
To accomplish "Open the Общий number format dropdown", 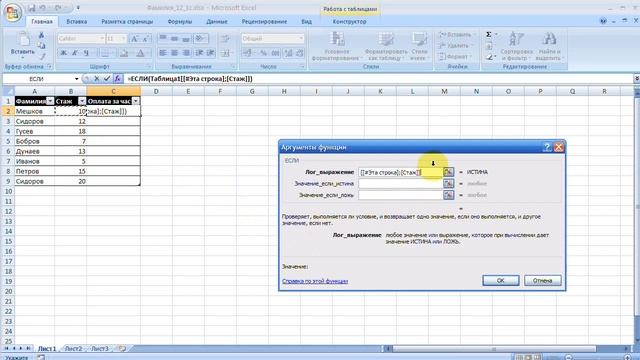I will click(x=301, y=39).
